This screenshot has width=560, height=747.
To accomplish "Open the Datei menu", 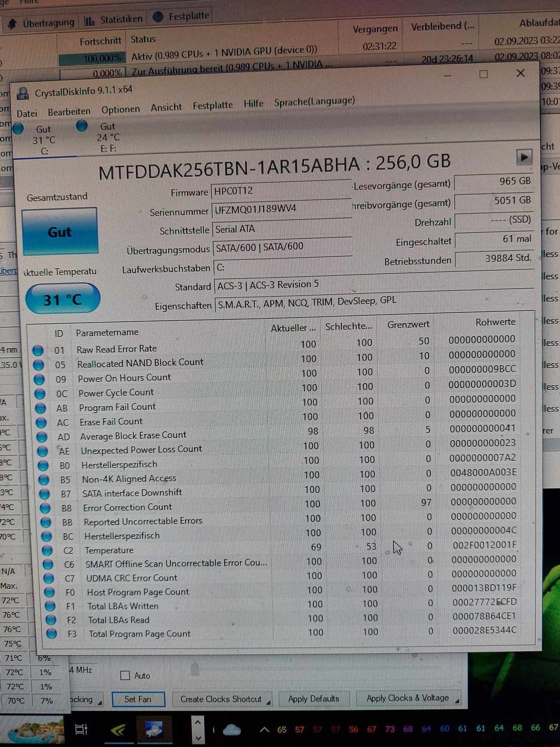I will click(x=27, y=113).
